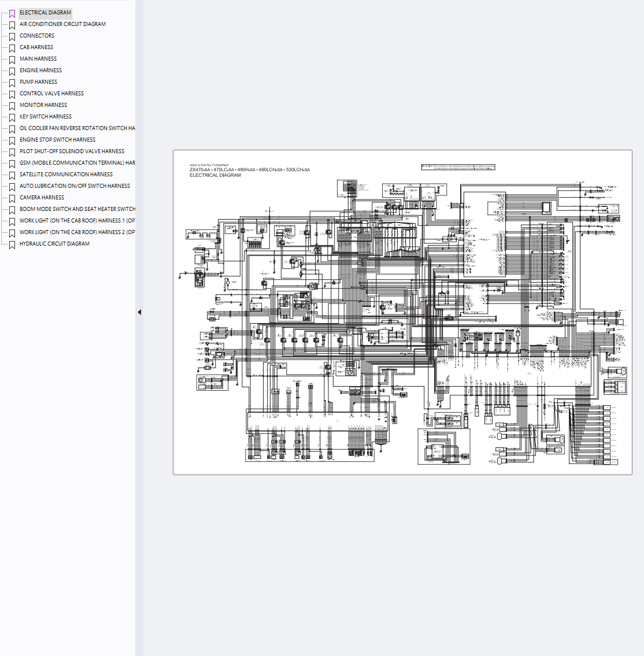Select WORK LIGHT HARNESS 1 bookmark
This screenshot has height=656, width=644.
click(77, 221)
